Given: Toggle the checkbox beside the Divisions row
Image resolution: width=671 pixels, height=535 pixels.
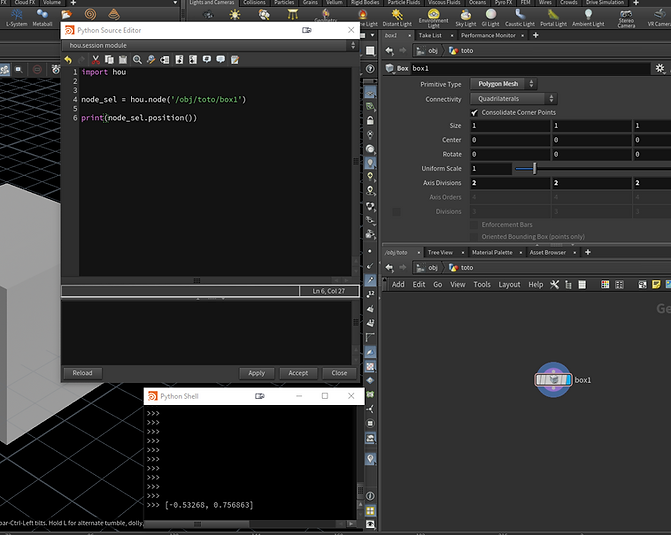Looking at the screenshot, I should (397, 211).
